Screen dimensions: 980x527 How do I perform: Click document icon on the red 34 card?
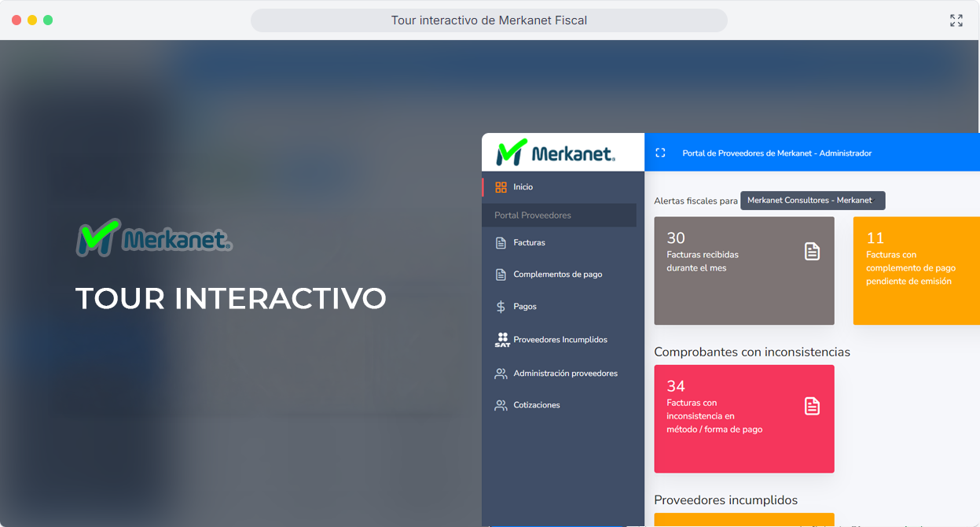[x=812, y=406]
